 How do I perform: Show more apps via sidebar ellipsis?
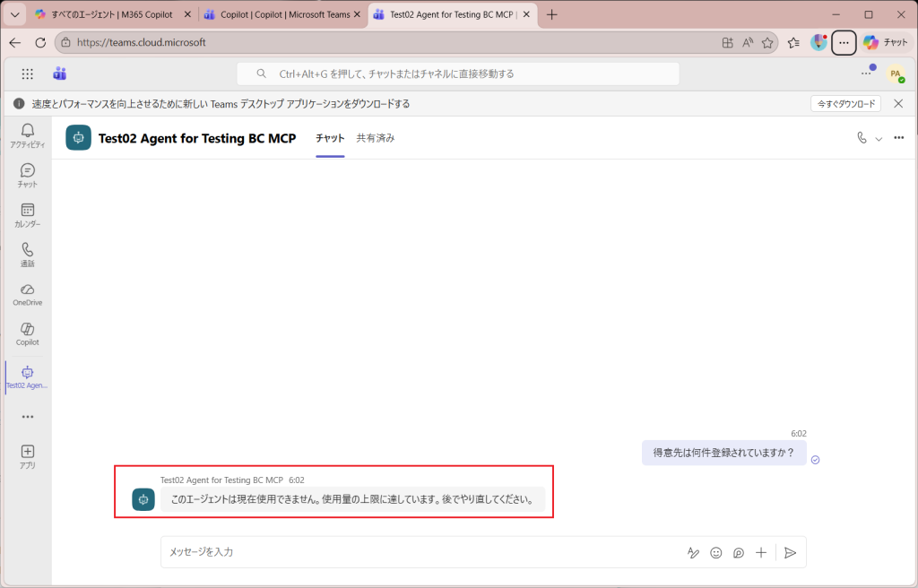click(27, 417)
